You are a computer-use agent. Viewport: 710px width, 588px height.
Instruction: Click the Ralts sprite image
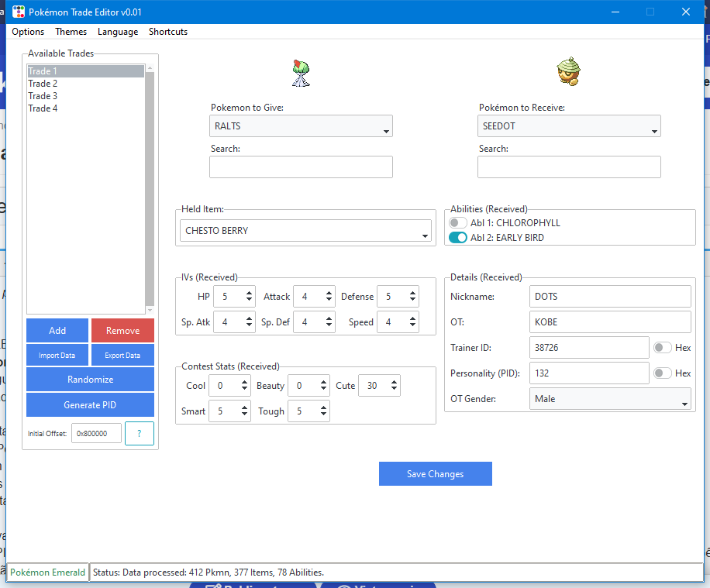coord(301,73)
